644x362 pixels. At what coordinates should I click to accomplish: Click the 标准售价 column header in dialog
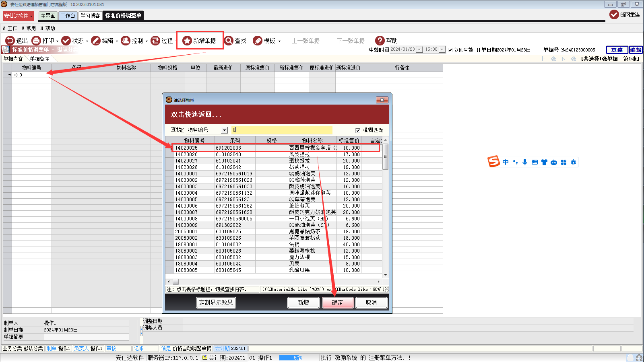[349, 140]
